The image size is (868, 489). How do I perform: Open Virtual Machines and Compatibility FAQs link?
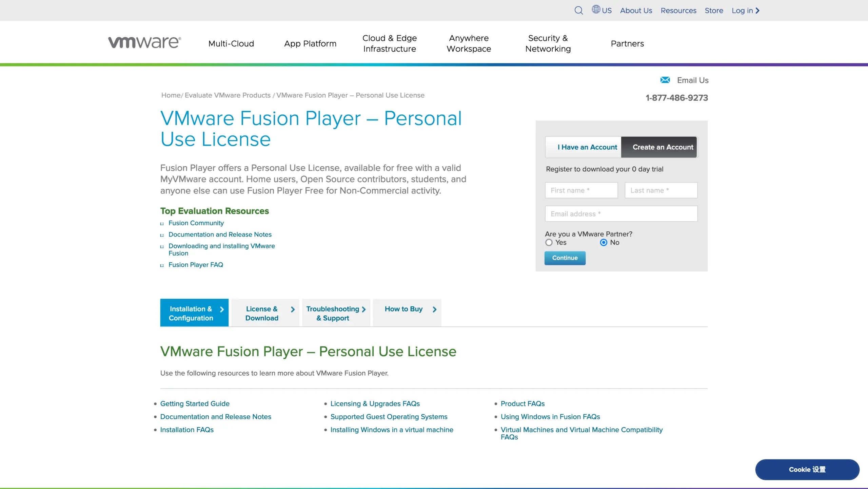tap(581, 433)
